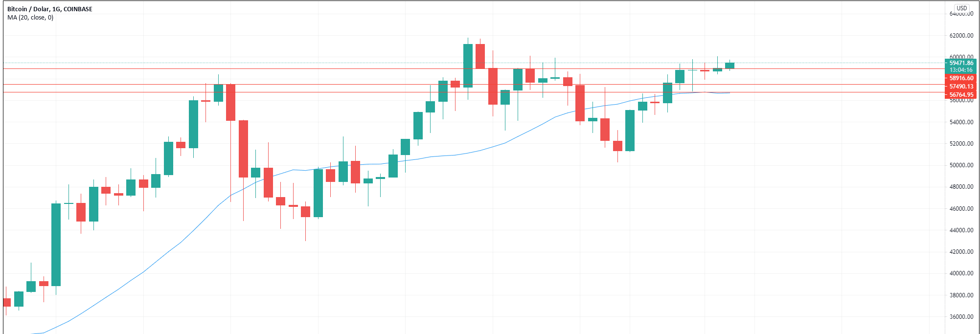Select the Bitcoin / Dolar chart title
The width and height of the screenshot is (980, 334).
tap(49, 9)
